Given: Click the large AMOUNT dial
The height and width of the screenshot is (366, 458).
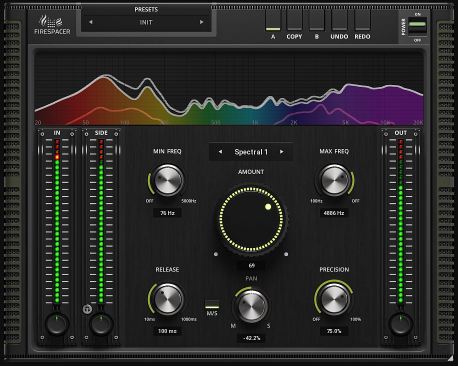Looking at the screenshot, I should [251, 219].
